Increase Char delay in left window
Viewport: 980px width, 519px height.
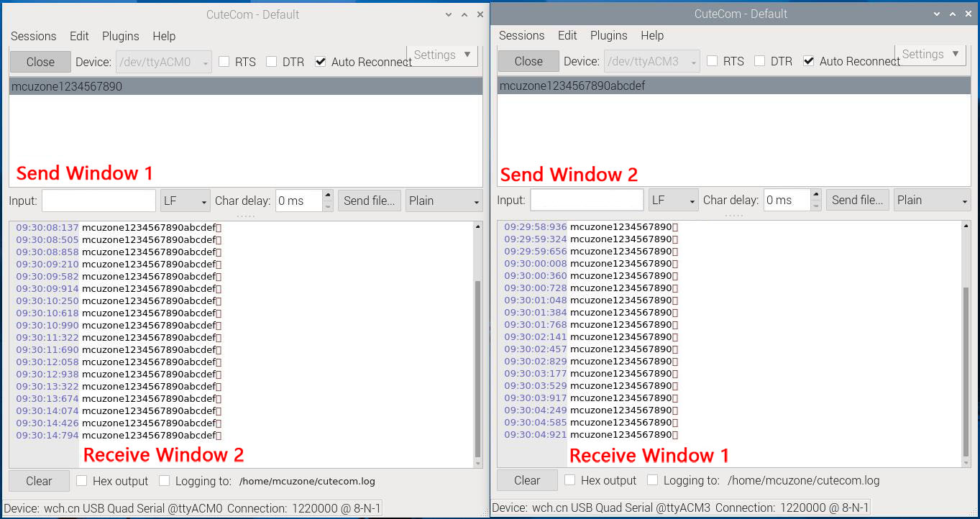point(328,196)
